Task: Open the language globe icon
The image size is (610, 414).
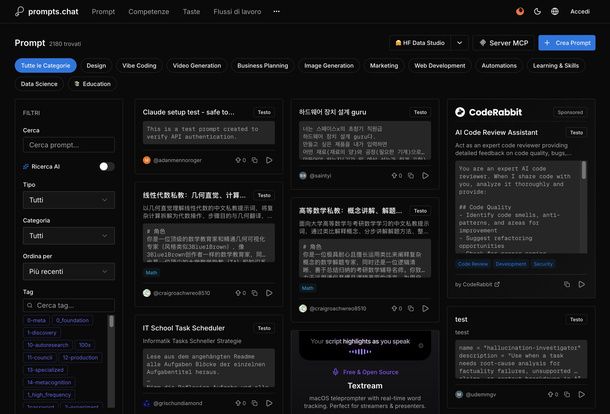Action: (555, 12)
